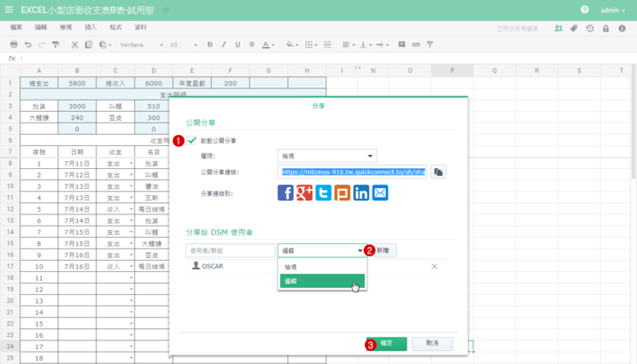This screenshot has width=637, height=364.
Task: Copy the public share link
Action: click(x=438, y=172)
